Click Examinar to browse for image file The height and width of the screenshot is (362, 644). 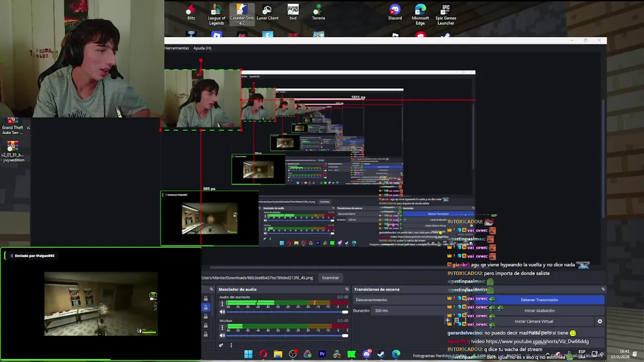(331, 278)
